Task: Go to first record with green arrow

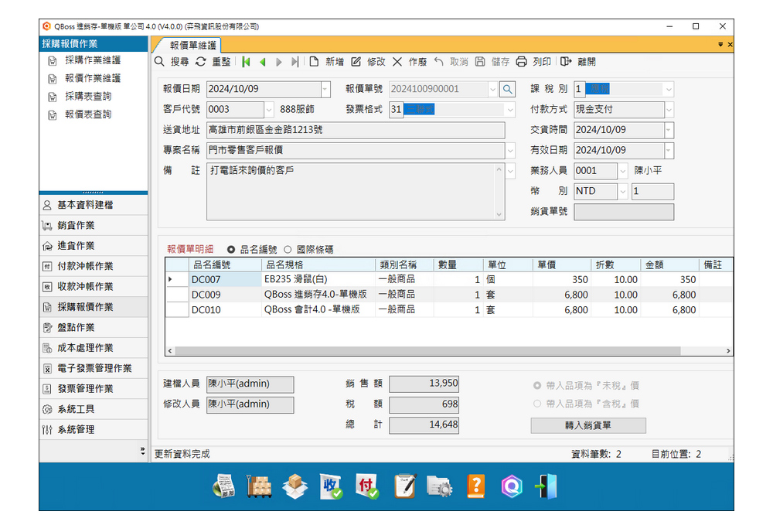Action: (246, 62)
